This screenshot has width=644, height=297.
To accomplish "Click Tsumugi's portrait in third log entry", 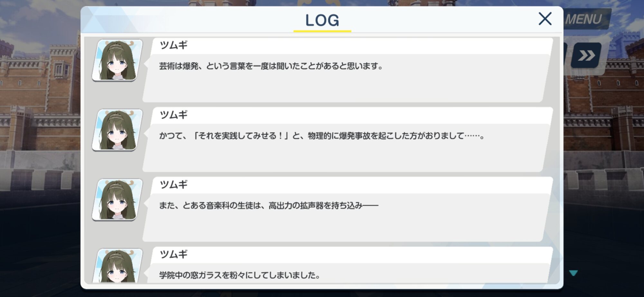I will (x=118, y=200).
